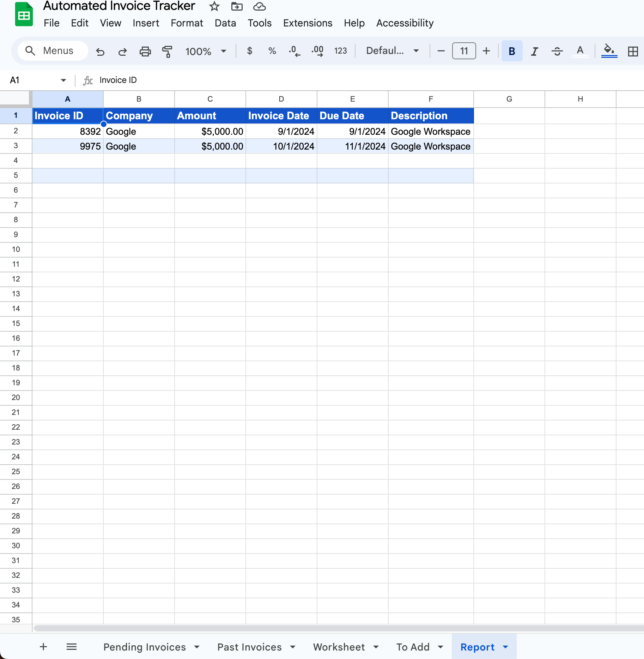Open the Pending Invoices tab arrow menu
644x659 pixels.
[x=197, y=647]
